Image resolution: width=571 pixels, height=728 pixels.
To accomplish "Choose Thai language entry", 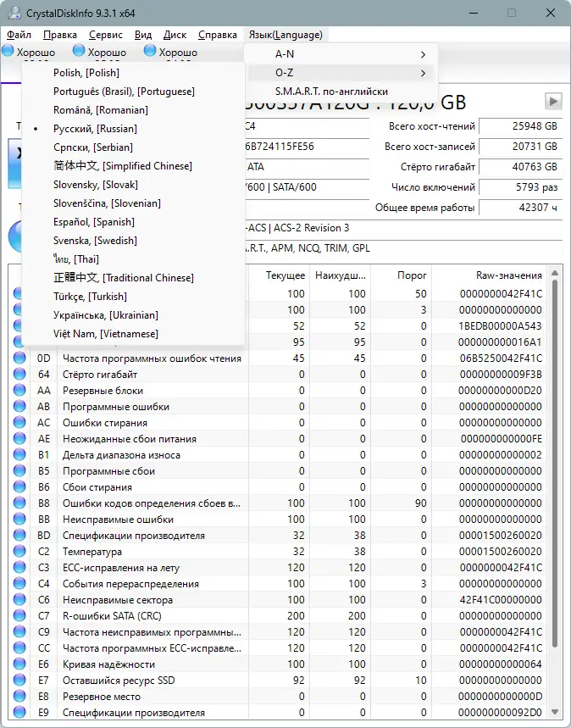I will tap(134, 259).
